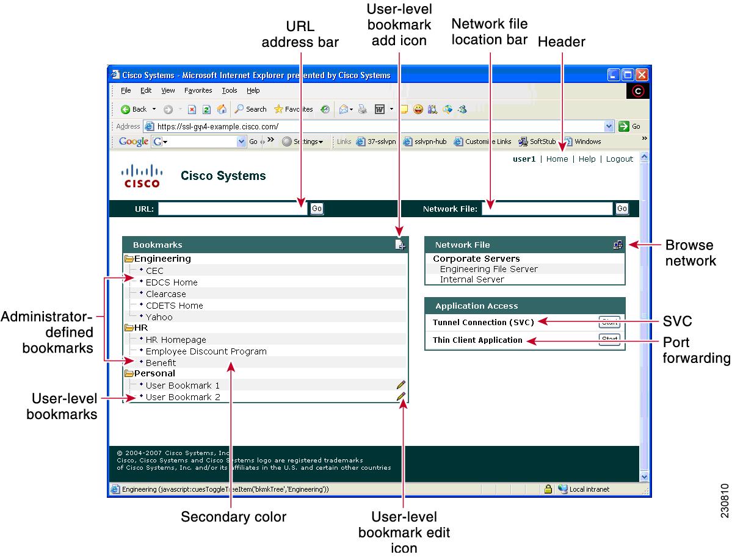Expand the Address bar dropdown list
Screen dimensions: 732x560
[609, 126]
